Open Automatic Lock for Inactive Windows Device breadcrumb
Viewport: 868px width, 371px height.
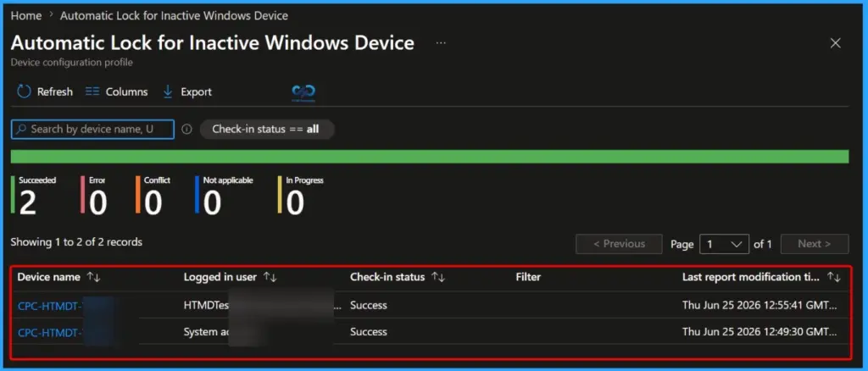click(174, 16)
